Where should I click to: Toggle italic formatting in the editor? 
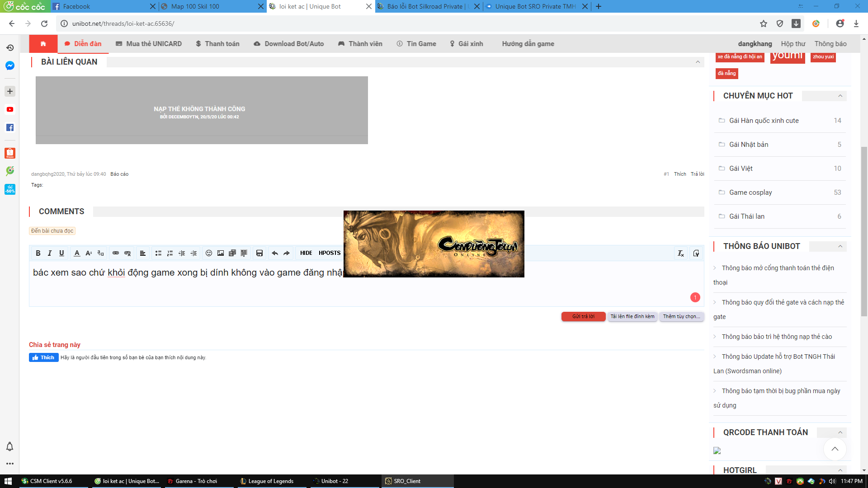(x=50, y=253)
